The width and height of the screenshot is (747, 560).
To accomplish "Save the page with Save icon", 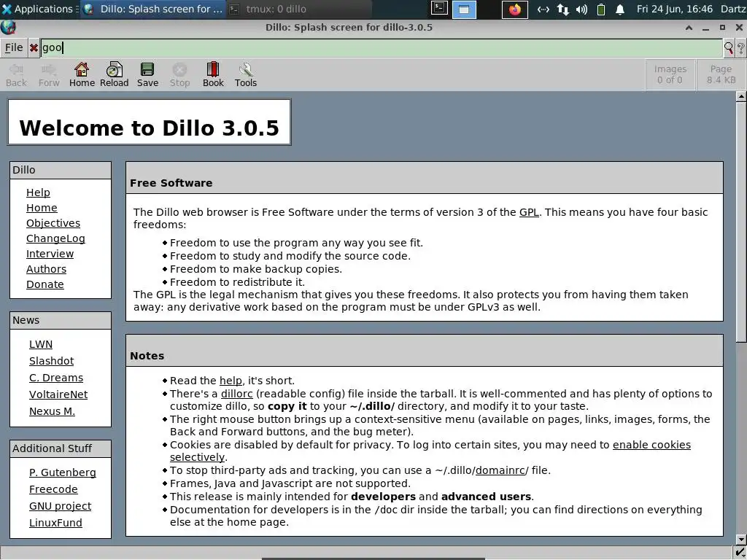I will [x=147, y=75].
